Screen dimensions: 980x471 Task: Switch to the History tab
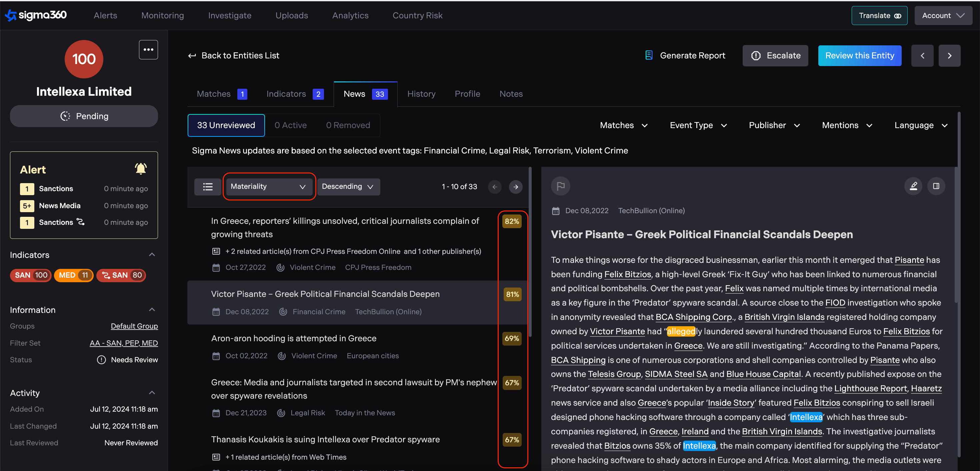click(x=421, y=94)
